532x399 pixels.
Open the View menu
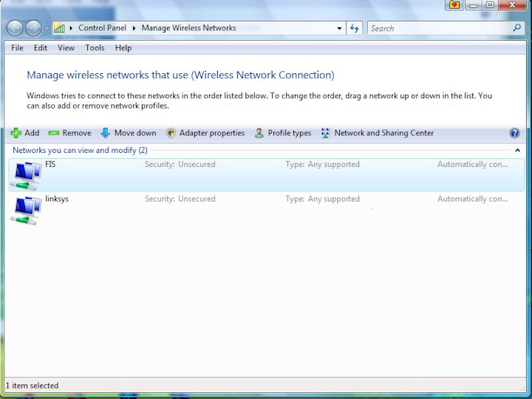click(x=66, y=48)
